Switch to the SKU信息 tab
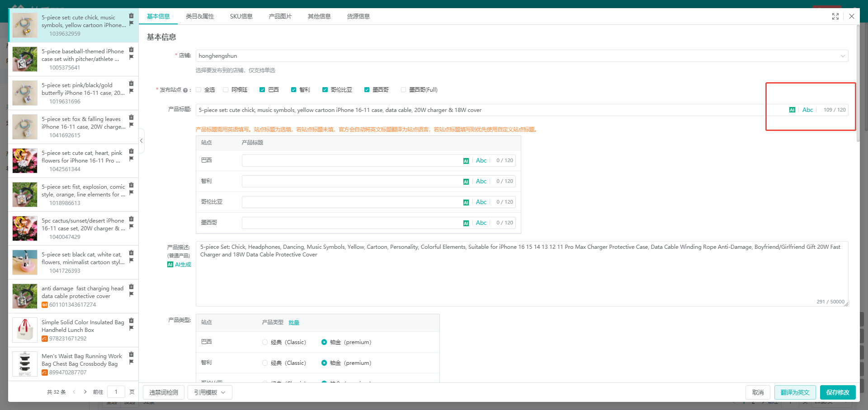This screenshot has width=868, height=410. (x=241, y=16)
